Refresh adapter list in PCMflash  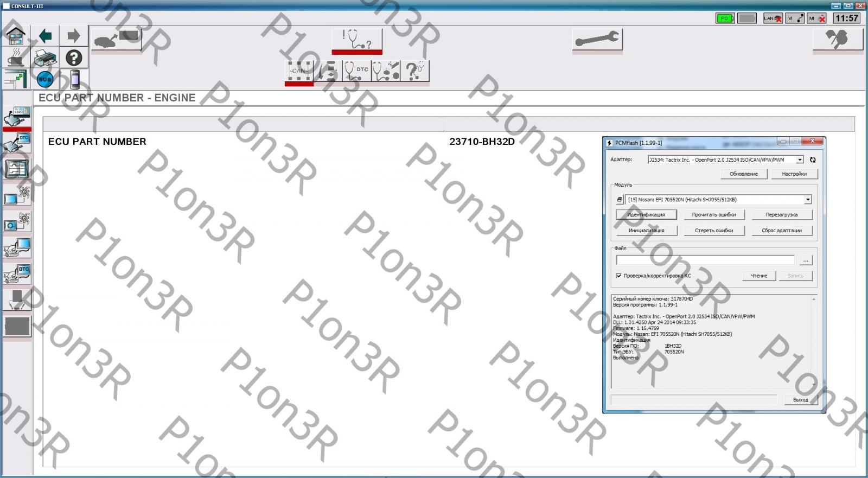[813, 160]
